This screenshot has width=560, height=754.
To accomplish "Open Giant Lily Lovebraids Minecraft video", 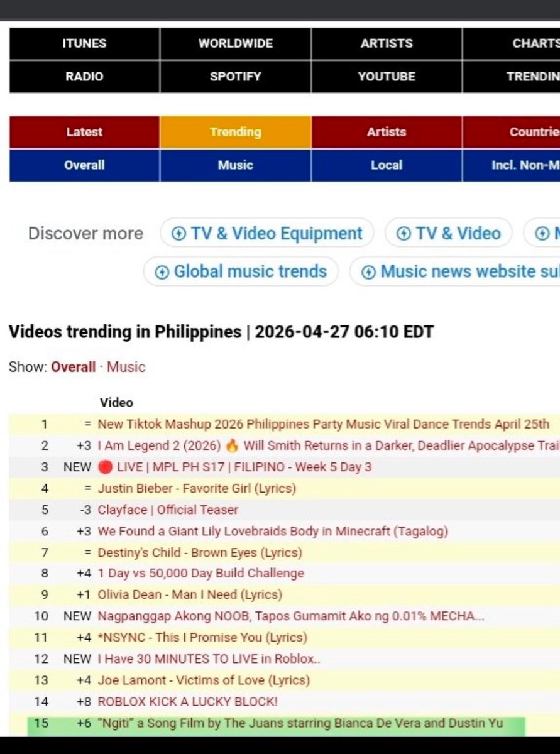I will tap(273, 531).
